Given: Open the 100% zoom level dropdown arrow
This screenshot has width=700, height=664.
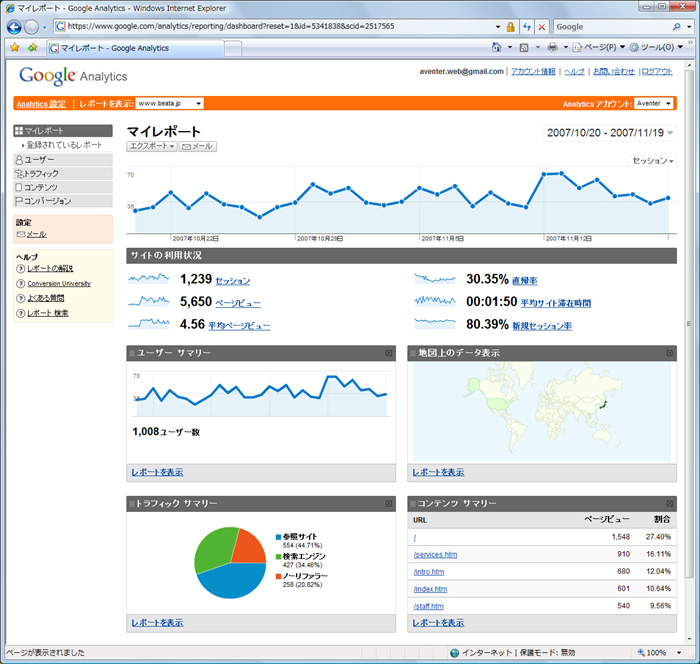Looking at the screenshot, I should point(679,653).
